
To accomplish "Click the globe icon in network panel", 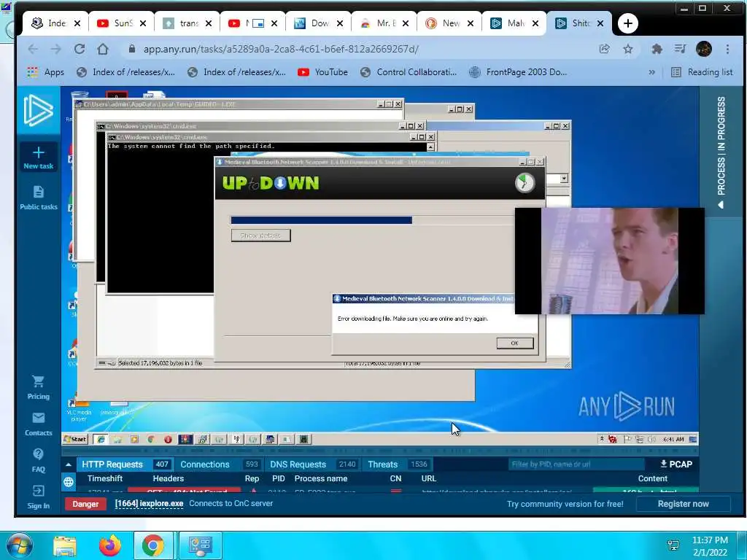I will [x=69, y=483].
